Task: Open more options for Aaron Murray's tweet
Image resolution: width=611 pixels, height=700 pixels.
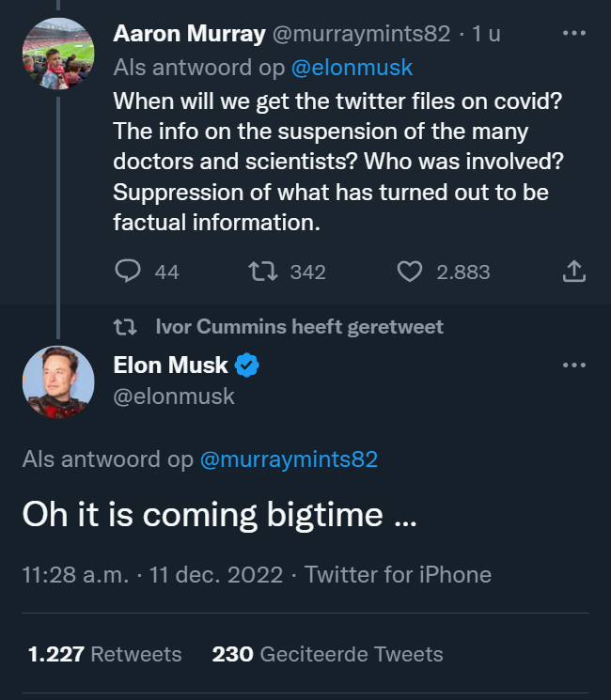Action: pyautogui.click(x=573, y=33)
